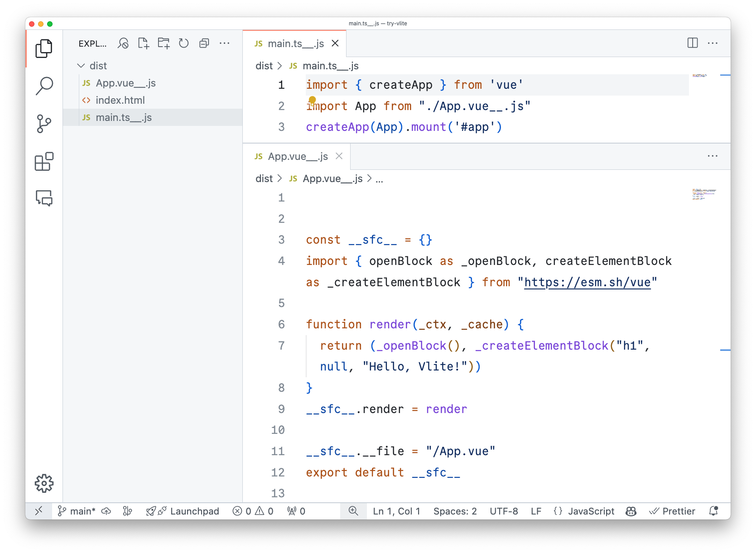Screen dimensions: 756x553
Task: Open Explorer views and more actions menu
Action: [x=224, y=43]
